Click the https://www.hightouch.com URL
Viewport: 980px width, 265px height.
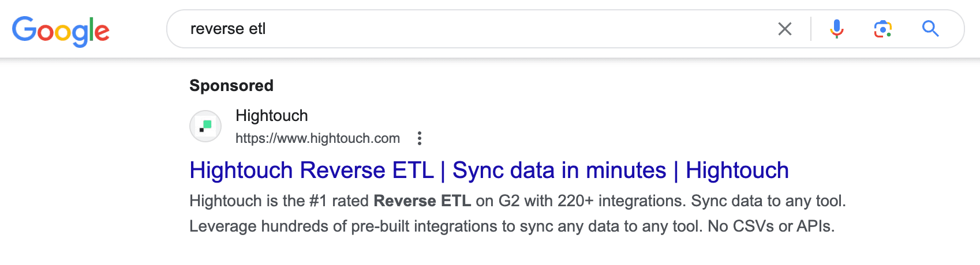pyautogui.click(x=317, y=138)
